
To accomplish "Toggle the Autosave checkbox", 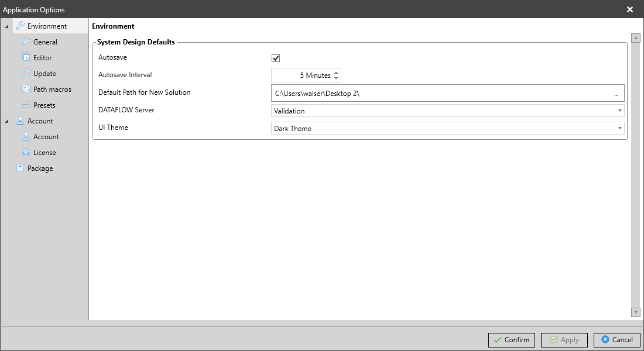I will point(276,58).
